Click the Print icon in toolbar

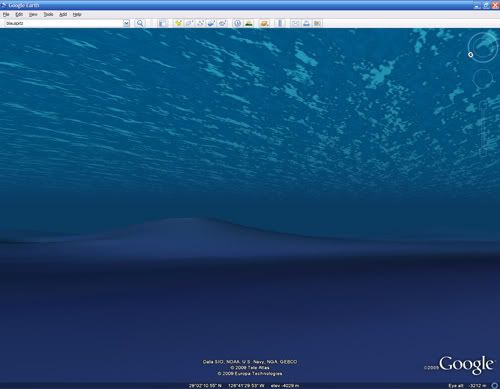(306, 23)
